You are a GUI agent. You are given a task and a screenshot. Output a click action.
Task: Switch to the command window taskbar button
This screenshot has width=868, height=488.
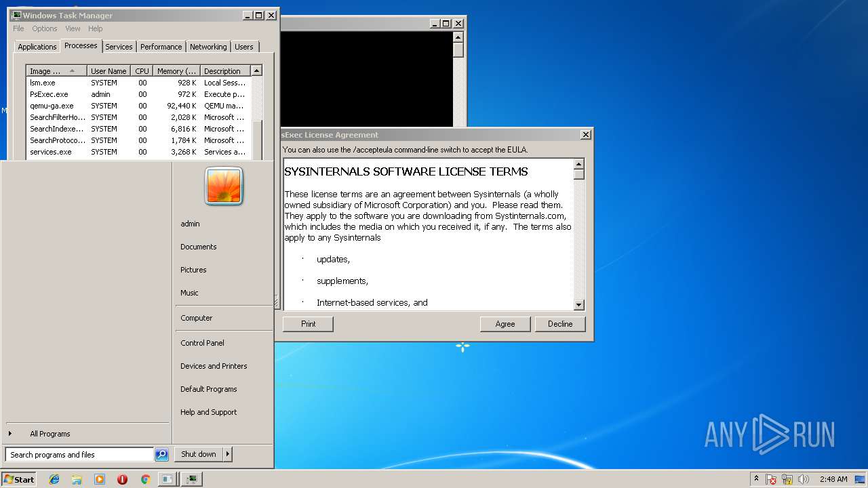coord(167,479)
